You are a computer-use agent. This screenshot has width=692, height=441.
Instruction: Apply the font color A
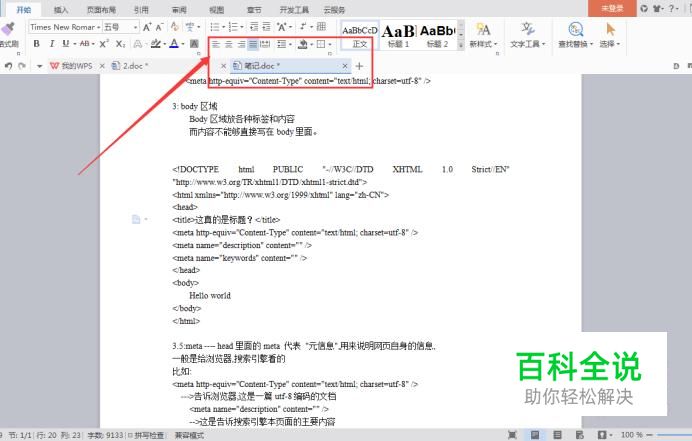[174, 44]
